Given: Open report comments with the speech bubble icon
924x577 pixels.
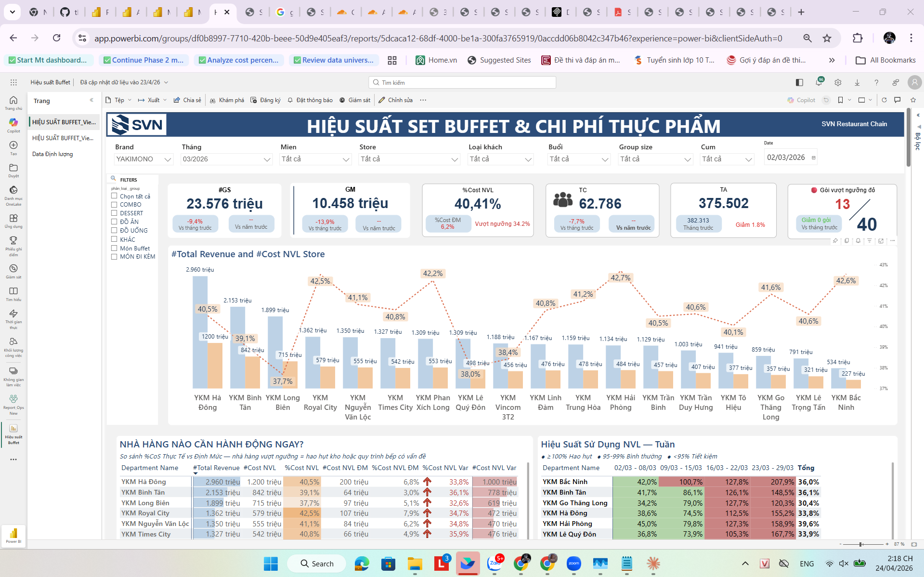Looking at the screenshot, I should tap(897, 100).
